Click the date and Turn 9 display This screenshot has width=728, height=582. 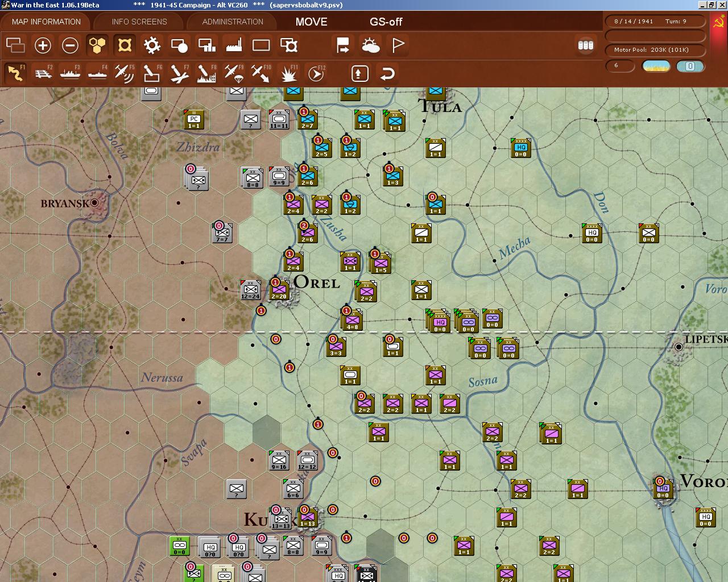tap(656, 21)
